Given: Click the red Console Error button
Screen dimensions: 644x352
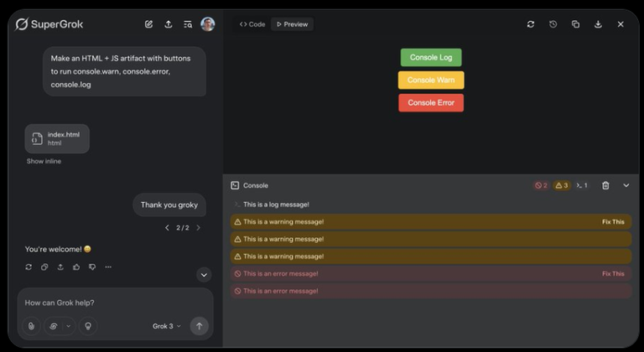Looking at the screenshot, I should [431, 103].
